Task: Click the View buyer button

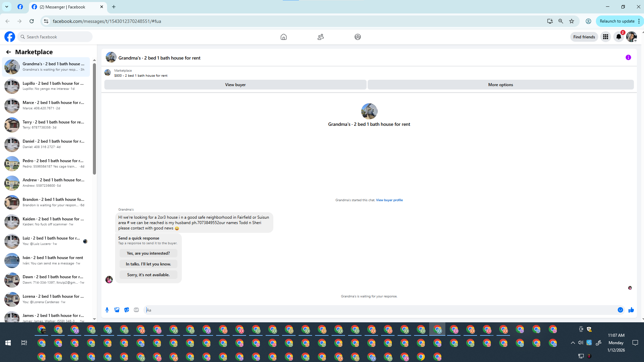Action: (235, 85)
